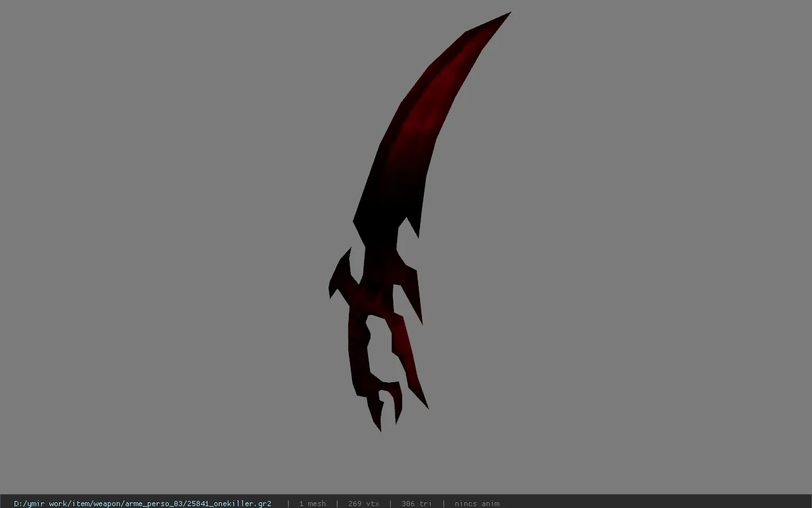Click the '1 mesh' status entry
Image resolution: width=812 pixels, height=508 pixels.
pyautogui.click(x=312, y=504)
